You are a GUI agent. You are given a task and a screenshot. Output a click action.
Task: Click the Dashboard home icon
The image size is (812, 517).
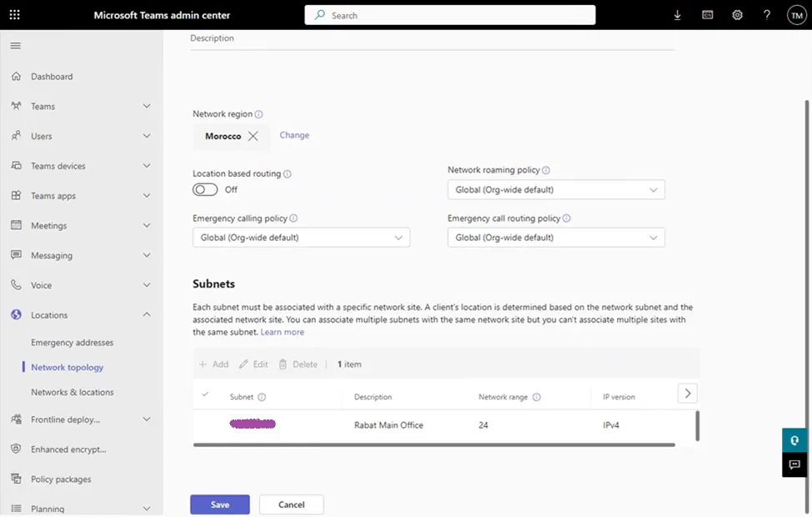[x=16, y=77]
